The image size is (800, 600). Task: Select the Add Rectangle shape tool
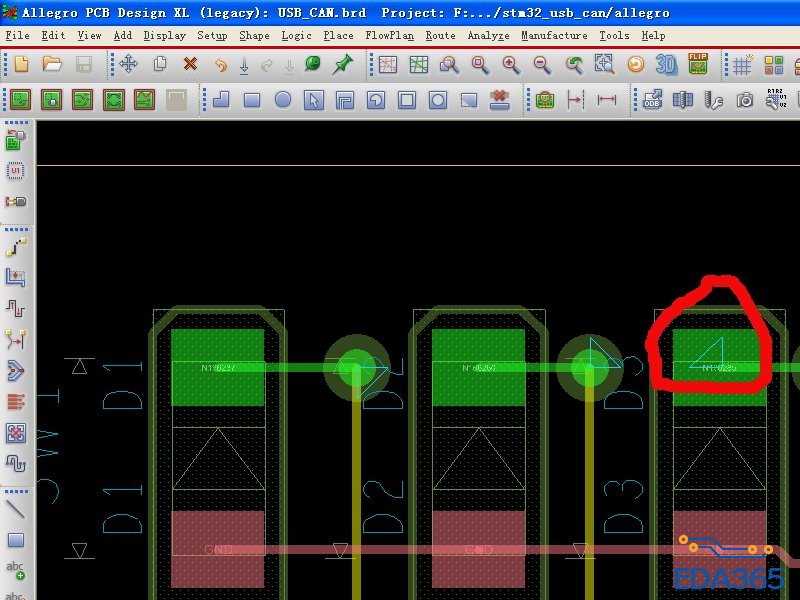(x=252, y=100)
